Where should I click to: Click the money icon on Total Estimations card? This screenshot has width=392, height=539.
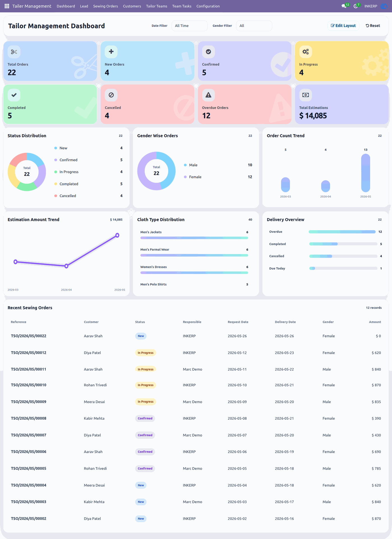tap(306, 95)
